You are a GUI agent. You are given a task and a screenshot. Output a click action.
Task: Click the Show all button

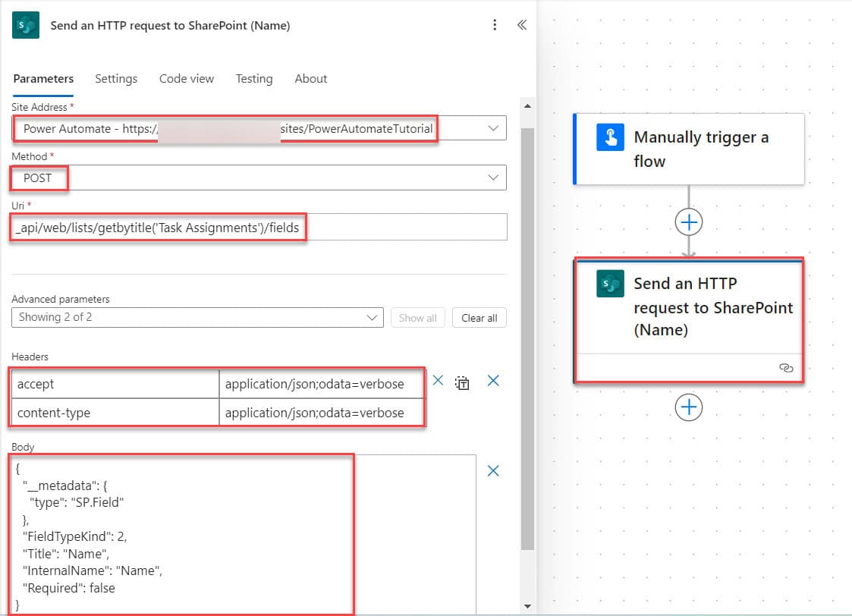417,318
